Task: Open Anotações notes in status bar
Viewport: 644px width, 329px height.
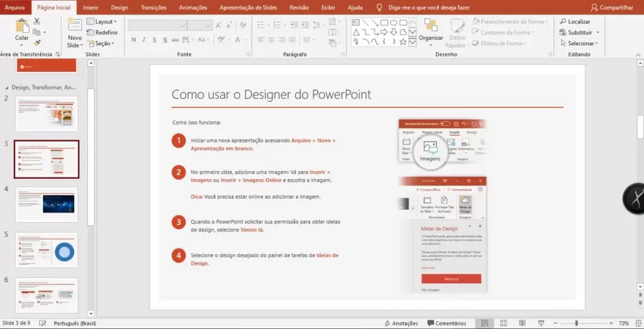Action: coord(401,323)
